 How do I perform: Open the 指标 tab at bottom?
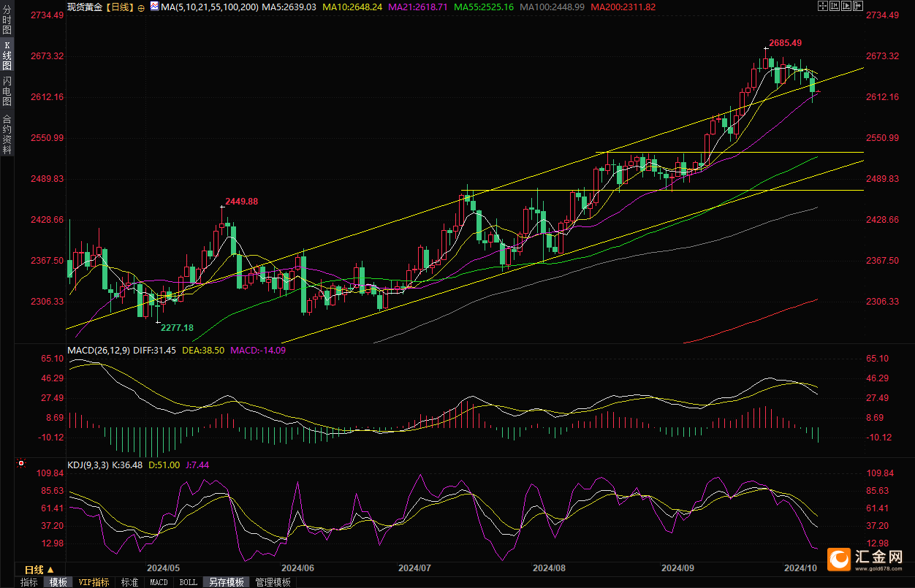(x=29, y=582)
